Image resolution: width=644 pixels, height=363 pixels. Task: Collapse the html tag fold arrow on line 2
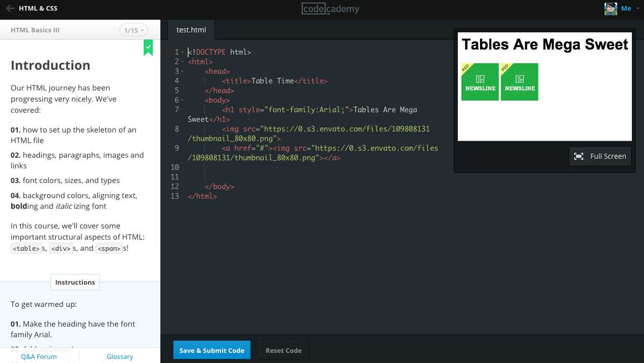(183, 62)
